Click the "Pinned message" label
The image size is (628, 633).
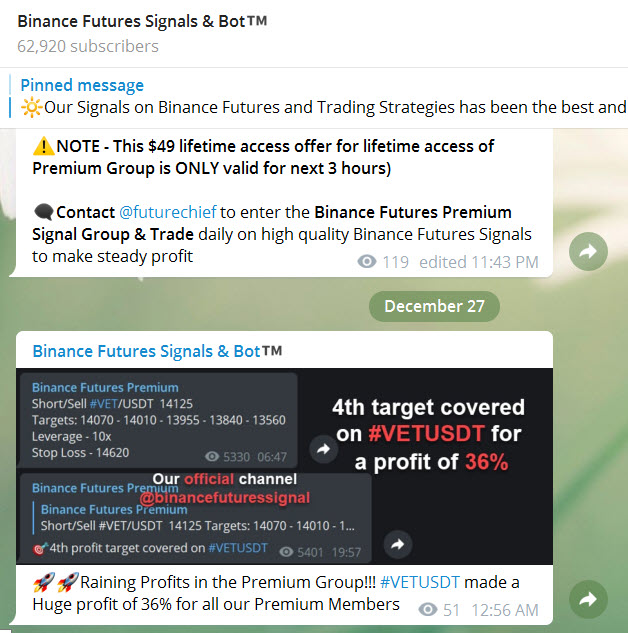click(x=82, y=85)
